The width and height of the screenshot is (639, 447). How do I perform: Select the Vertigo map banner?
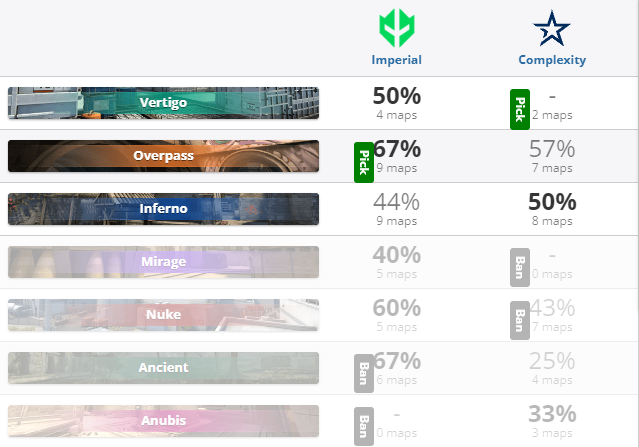click(x=163, y=103)
